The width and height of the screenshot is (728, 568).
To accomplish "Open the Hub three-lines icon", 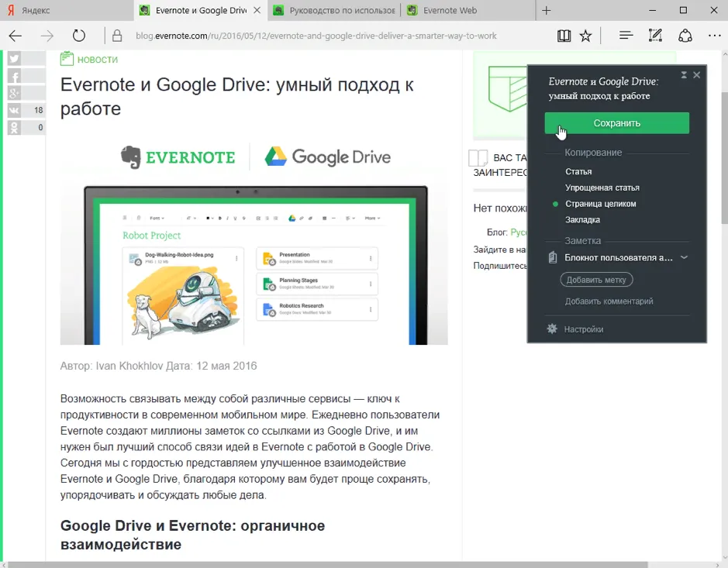I will click(626, 36).
